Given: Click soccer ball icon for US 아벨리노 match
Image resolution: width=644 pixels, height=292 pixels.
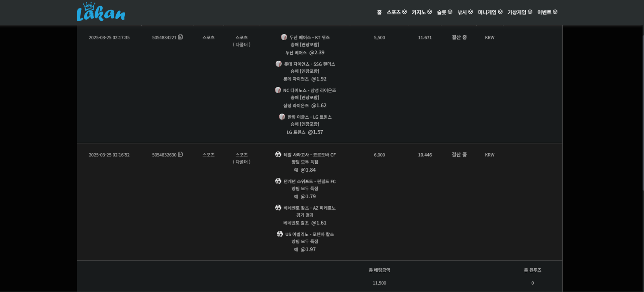Looking at the screenshot, I should pos(280,234).
